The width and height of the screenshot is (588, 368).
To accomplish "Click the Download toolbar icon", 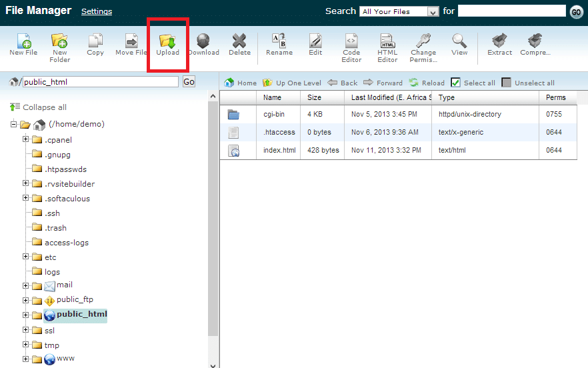I will pos(203,45).
